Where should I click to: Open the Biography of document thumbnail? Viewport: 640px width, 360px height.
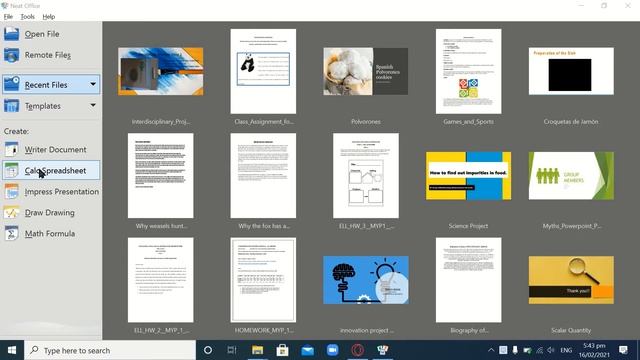(x=469, y=280)
